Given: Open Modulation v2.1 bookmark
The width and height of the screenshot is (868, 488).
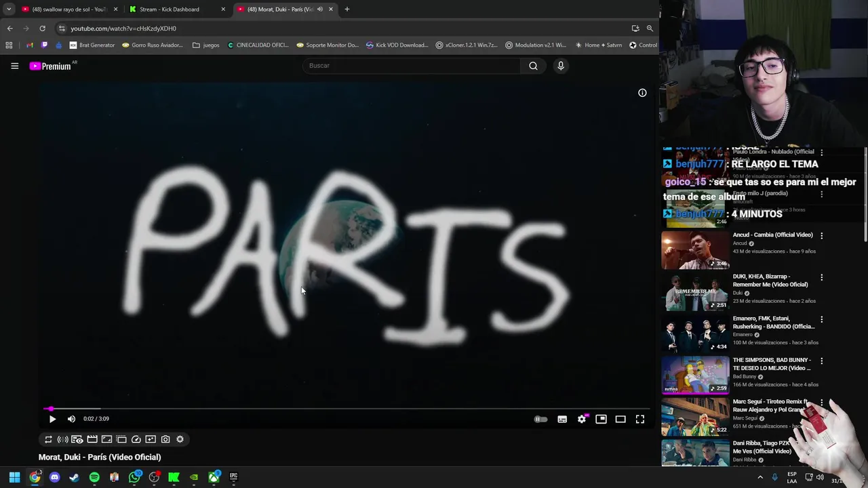Looking at the screenshot, I should pos(536,45).
